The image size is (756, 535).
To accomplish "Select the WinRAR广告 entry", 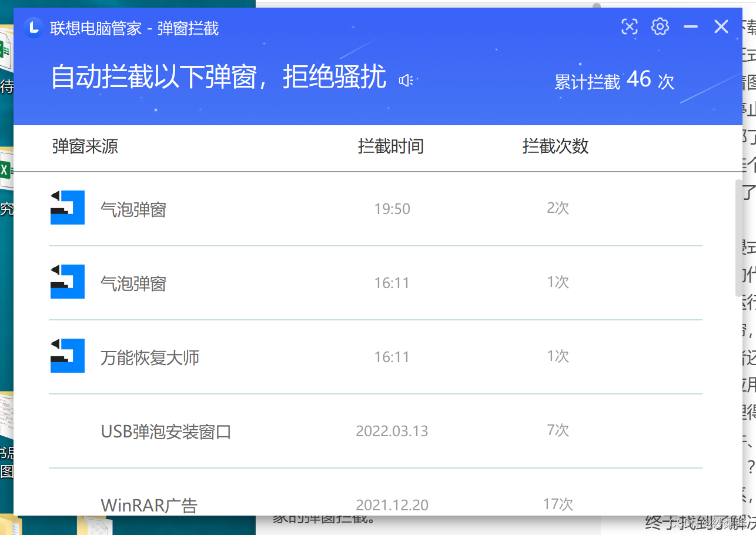I will [x=149, y=505].
